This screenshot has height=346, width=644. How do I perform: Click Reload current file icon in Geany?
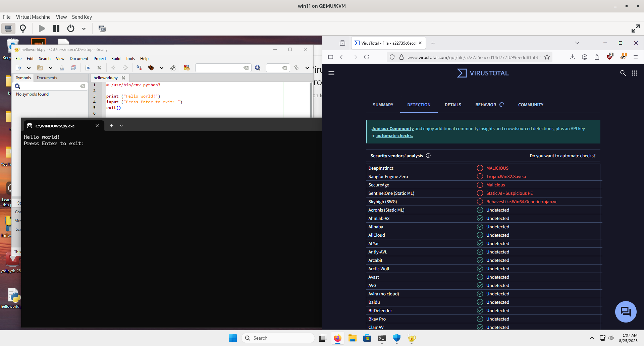(x=88, y=68)
